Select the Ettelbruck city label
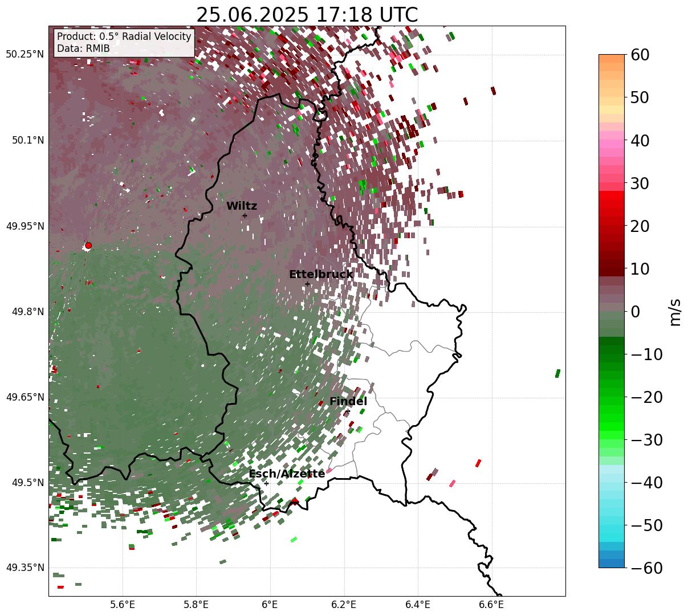The image size is (688, 616). coord(321,275)
